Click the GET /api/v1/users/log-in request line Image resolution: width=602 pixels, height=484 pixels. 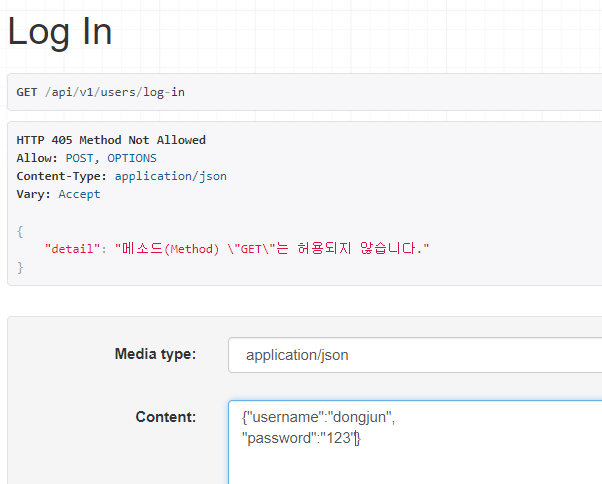[x=101, y=92]
